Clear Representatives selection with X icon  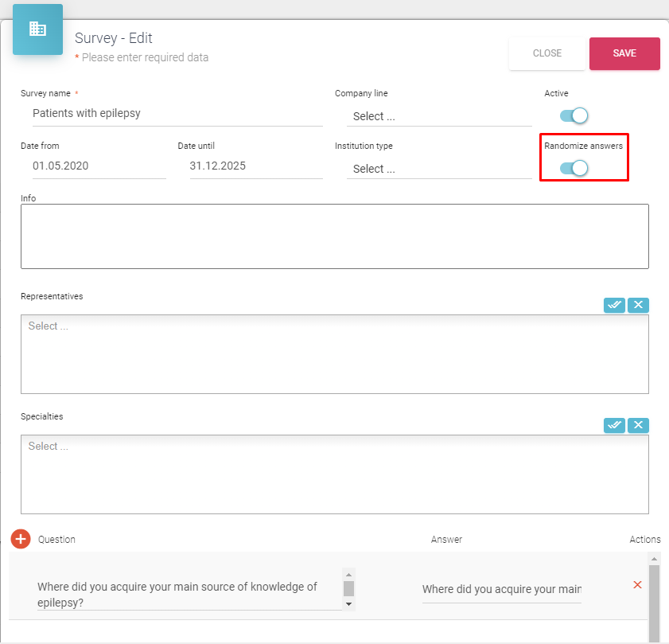point(638,305)
